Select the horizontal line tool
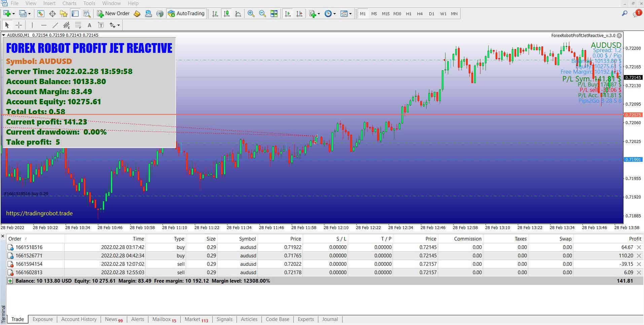The width and height of the screenshot is (644, 325). [x=44, y=25]
